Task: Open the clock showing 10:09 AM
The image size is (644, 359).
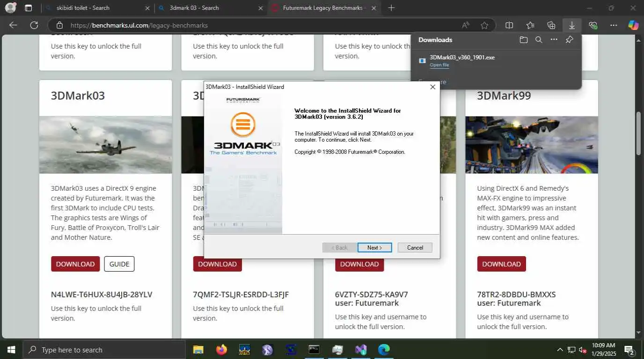Action: [603, 350]
